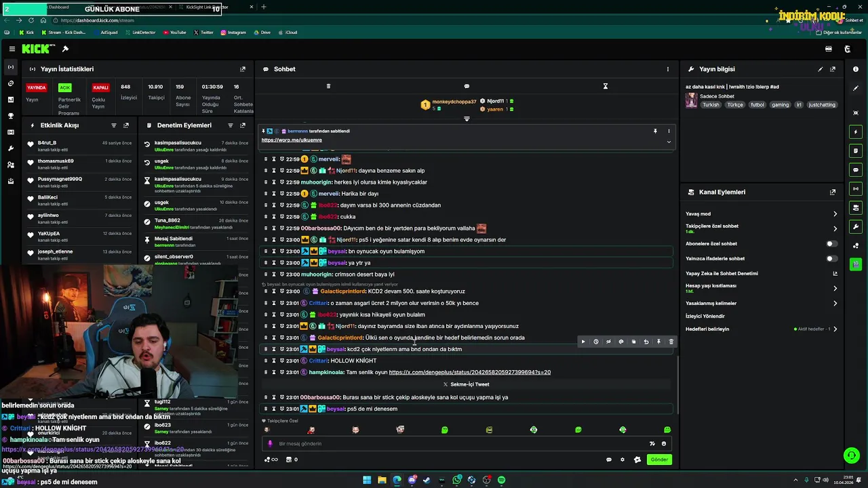Pop out the Yayın İstatistikleri panel
Screen dimensions: 868x488
coord(242,69)
